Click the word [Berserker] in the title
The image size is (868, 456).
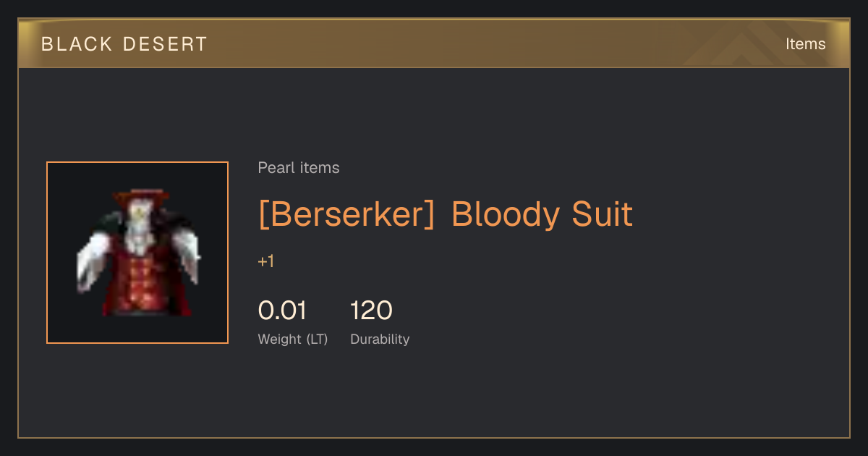coord(347,215)
